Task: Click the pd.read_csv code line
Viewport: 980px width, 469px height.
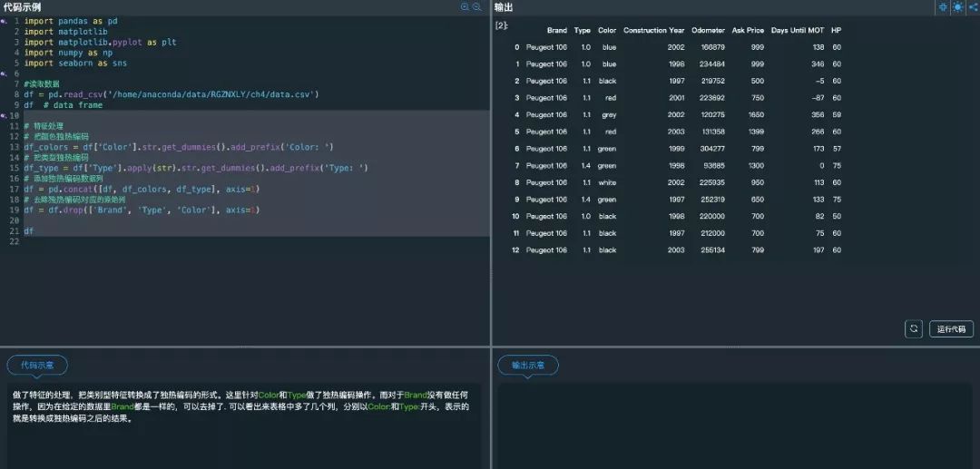Action: [171, 94]
